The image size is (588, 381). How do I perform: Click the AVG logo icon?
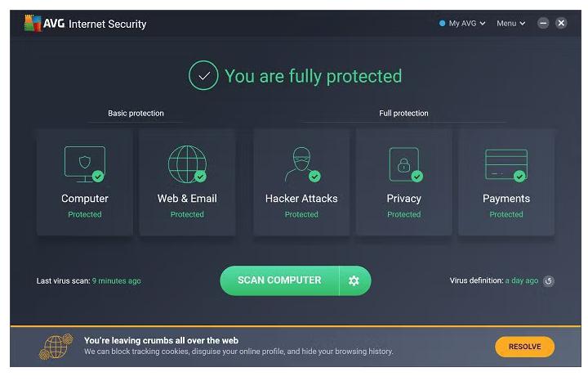coord(33,23)
